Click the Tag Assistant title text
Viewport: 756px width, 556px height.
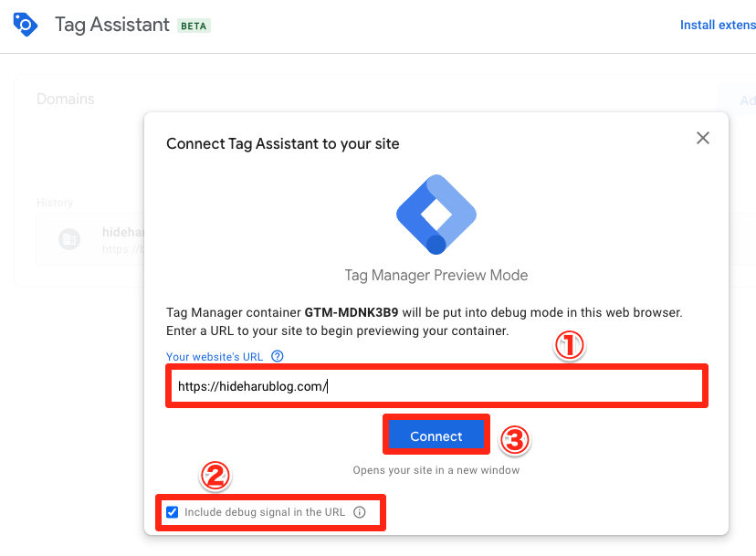click(112, 25)
